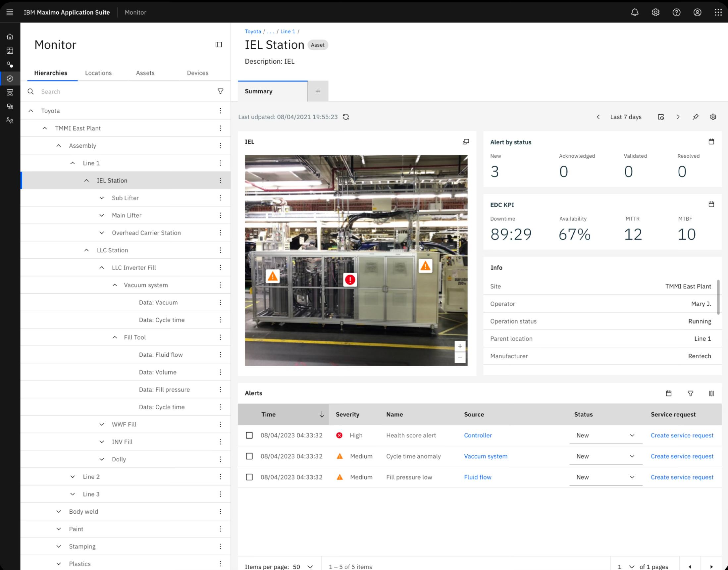Switch to the Devices tab
Viewport: 728px width, 570px height.
tap(197, 73)
